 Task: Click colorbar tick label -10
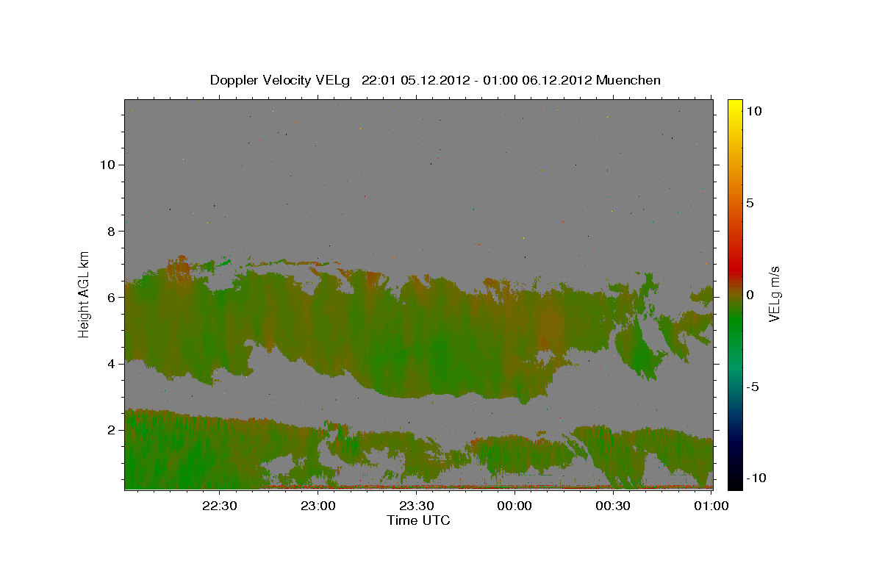pyautogui.click(x=756, y=478)
